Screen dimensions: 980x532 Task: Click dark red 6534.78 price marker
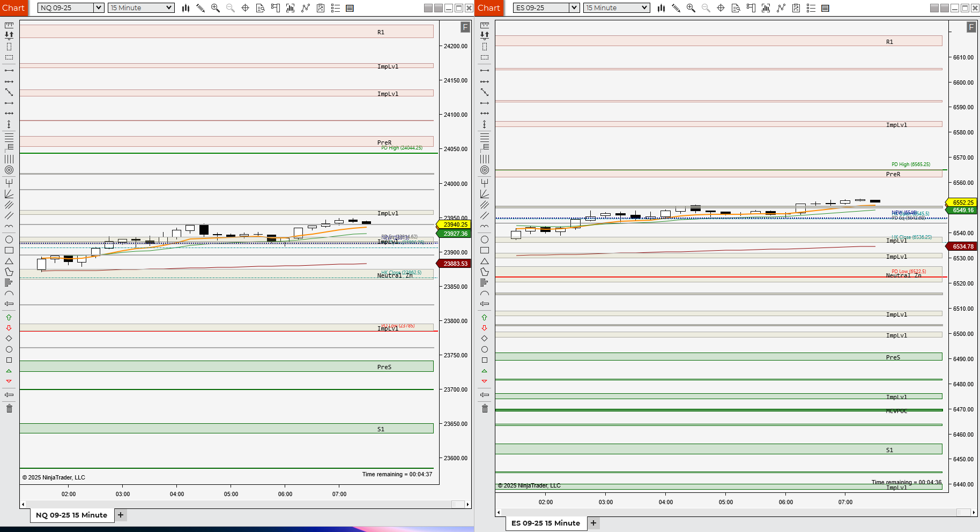point(962,246)
